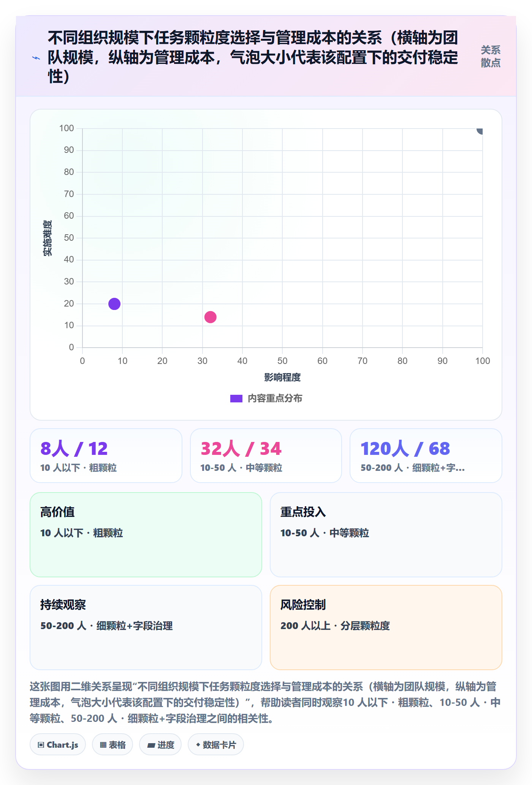Click the lightning bolt icon beside the title
This screenshot has height=785, width=532.
coord(36,58)
